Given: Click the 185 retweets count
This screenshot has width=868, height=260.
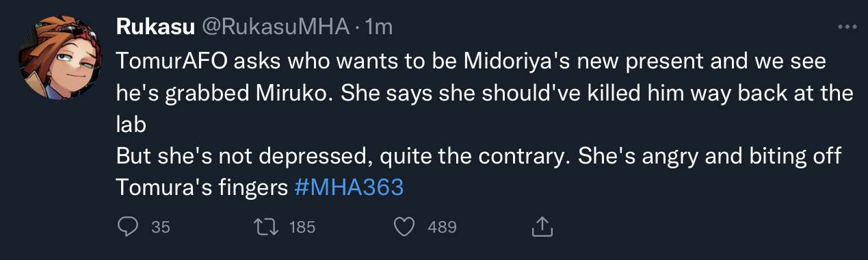Looking at the screenshot, I should (x=302, y=227).
